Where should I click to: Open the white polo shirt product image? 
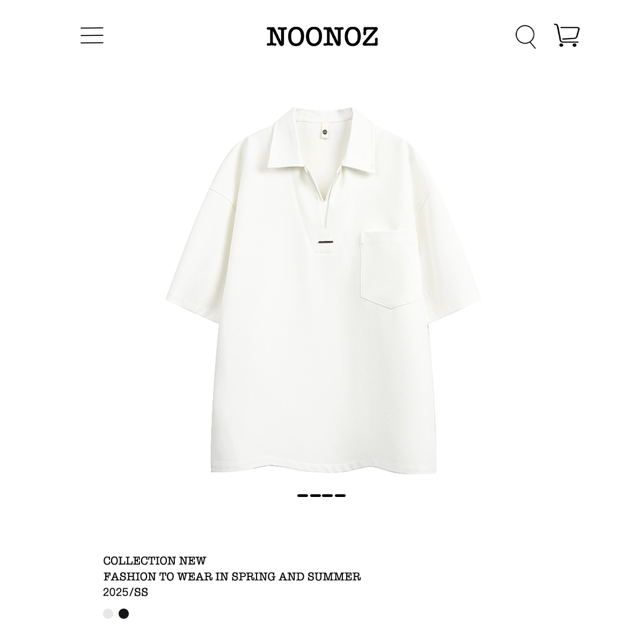click(x=322, y=290)
